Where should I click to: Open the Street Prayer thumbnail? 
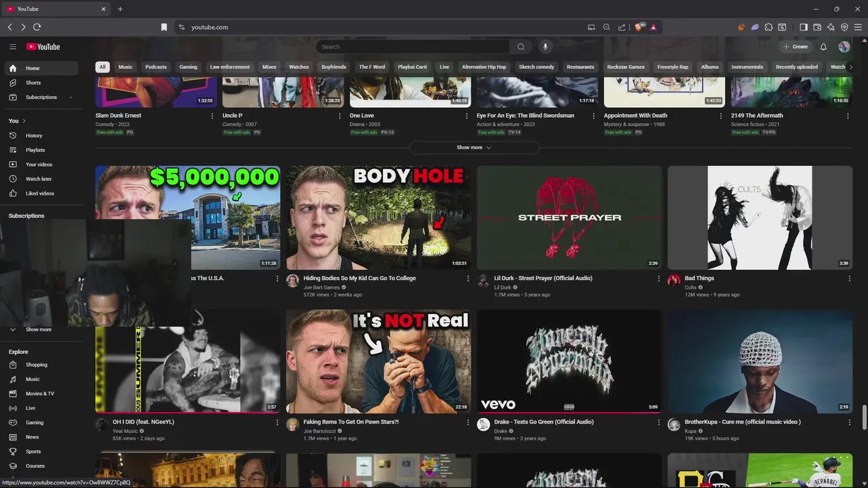pyautogui.click(x=570, y=218)
